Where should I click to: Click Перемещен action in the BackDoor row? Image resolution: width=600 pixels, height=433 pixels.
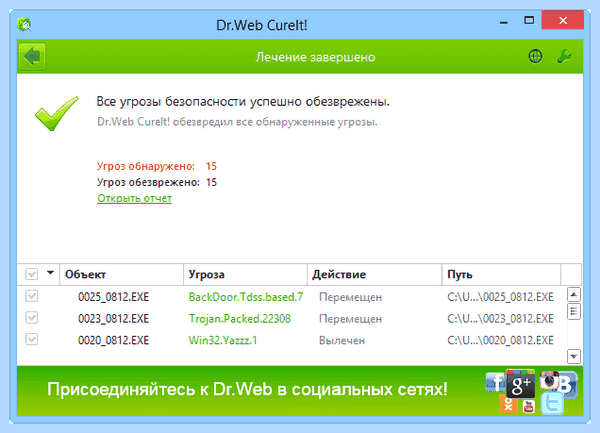tap(351, 297)
